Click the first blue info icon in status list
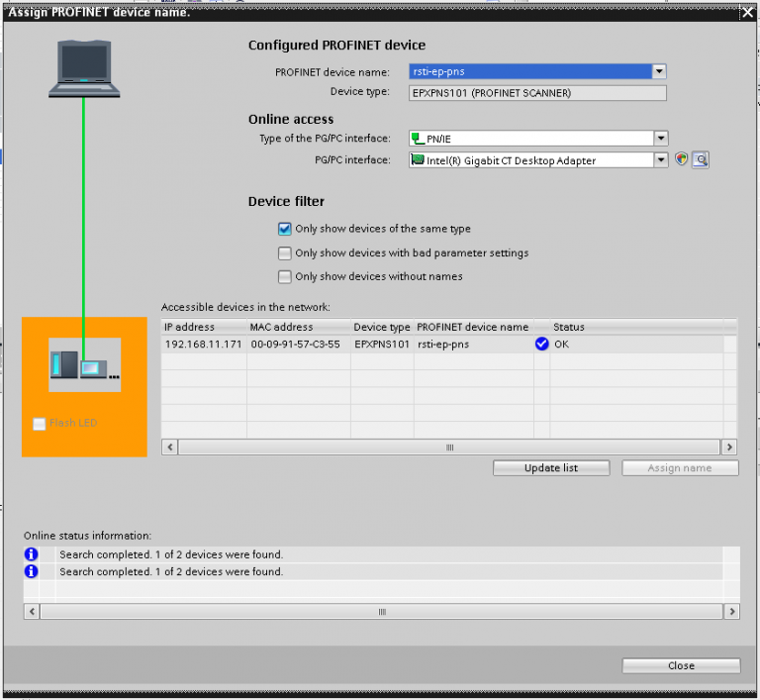This screenshot has width=760, height=700. click(x=31, y=554)
